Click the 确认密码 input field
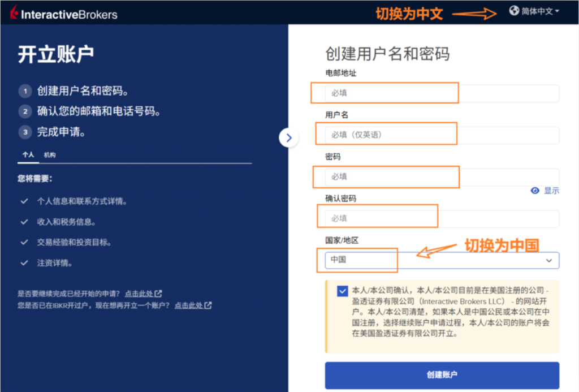 coord(442,219)
